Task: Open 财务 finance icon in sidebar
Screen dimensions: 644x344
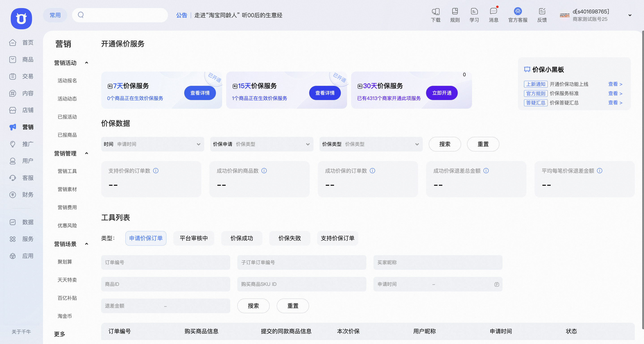Action: (13, 195)
